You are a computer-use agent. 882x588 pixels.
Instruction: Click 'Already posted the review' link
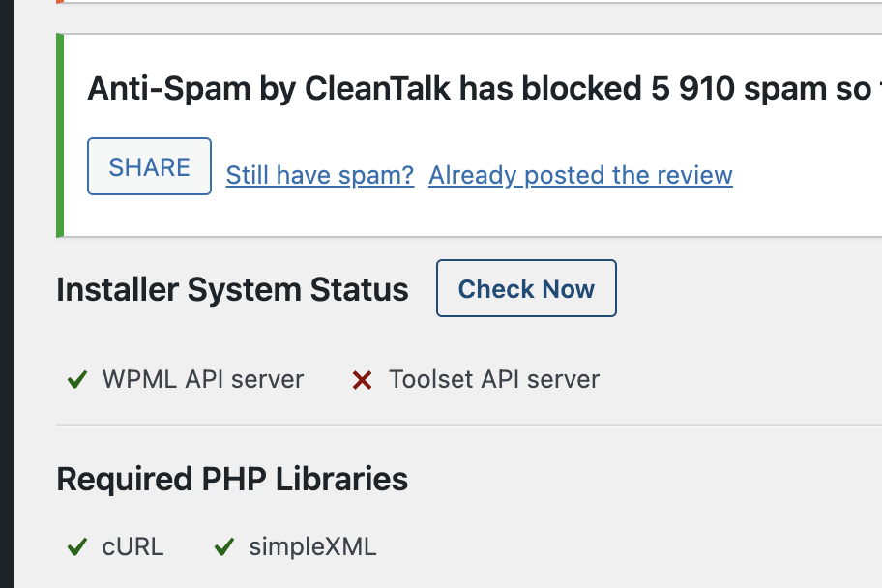[x=580, y=175]
